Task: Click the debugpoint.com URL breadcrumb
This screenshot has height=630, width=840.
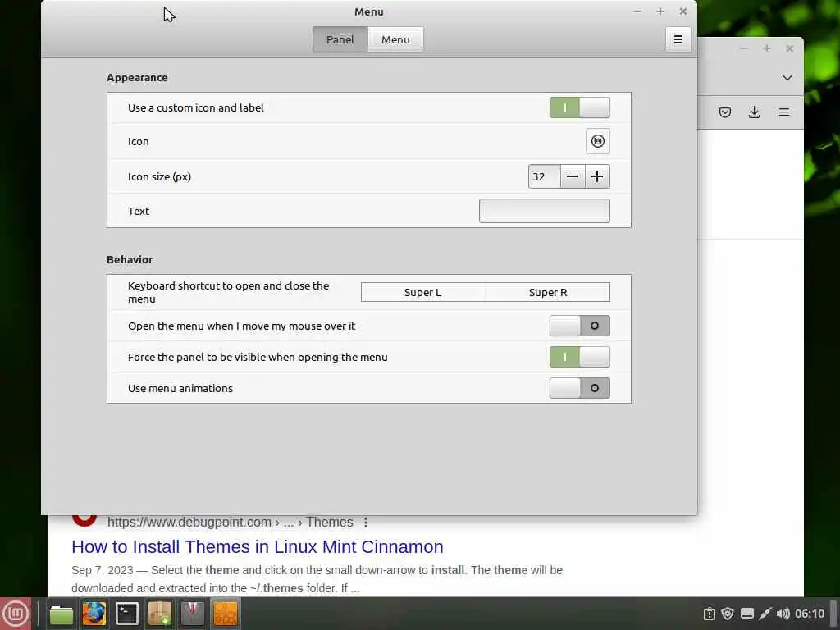Action: point(230,523)
